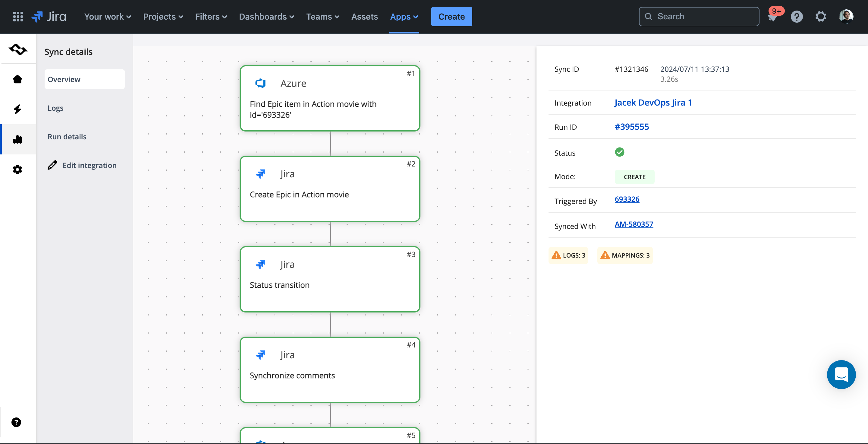Open the chat support bubble
This screenshot has width=868, height=444.
click(x=841, y=374)
